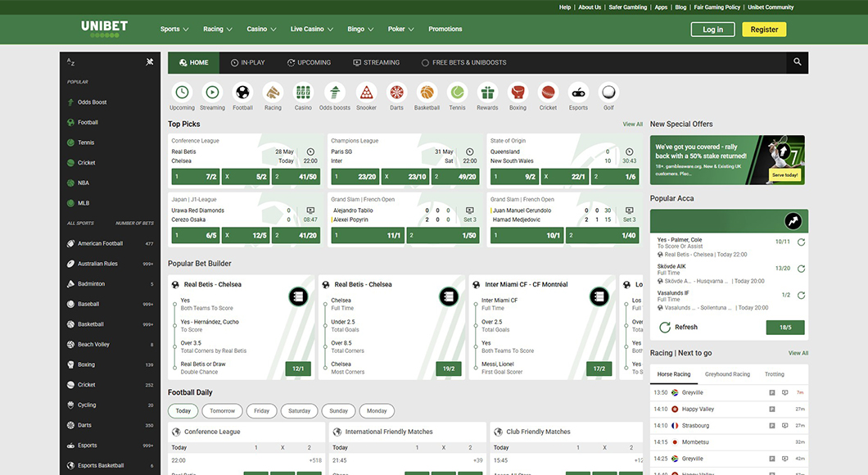The height and width of the screenshot is (475, 868).
Task: Switch to the STREAMING tab
Action: [x=377, y=62]
